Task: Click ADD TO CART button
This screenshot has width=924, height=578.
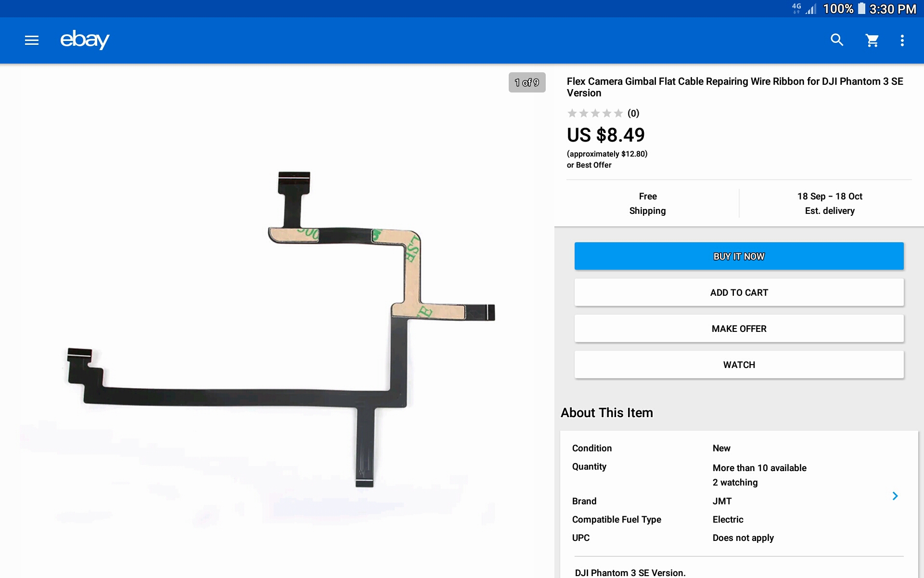Action: 739,292
